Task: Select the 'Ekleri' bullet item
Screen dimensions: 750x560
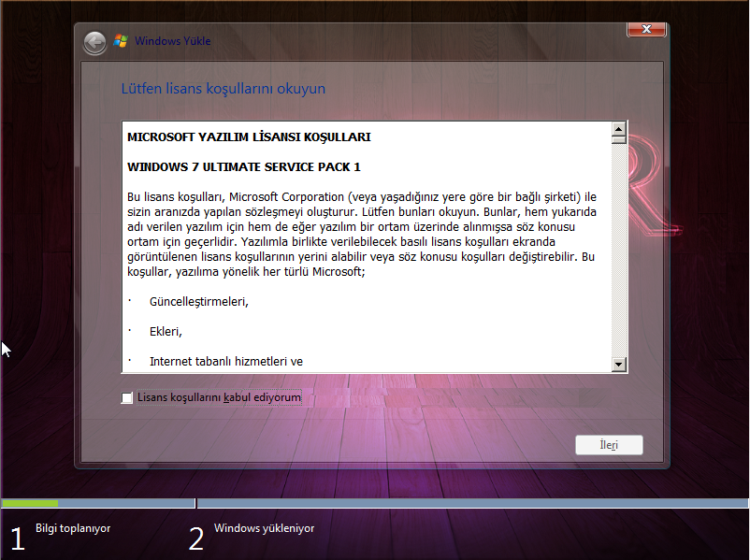Action: 166,332
